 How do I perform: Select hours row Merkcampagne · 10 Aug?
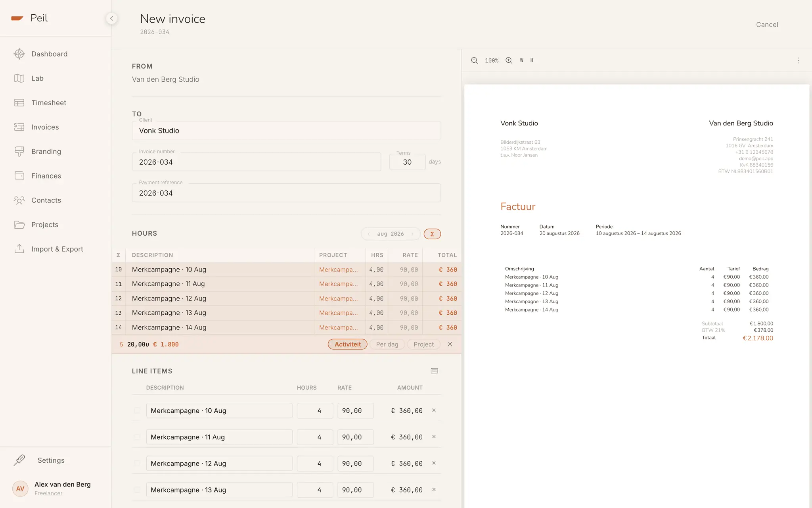[286, 269]
